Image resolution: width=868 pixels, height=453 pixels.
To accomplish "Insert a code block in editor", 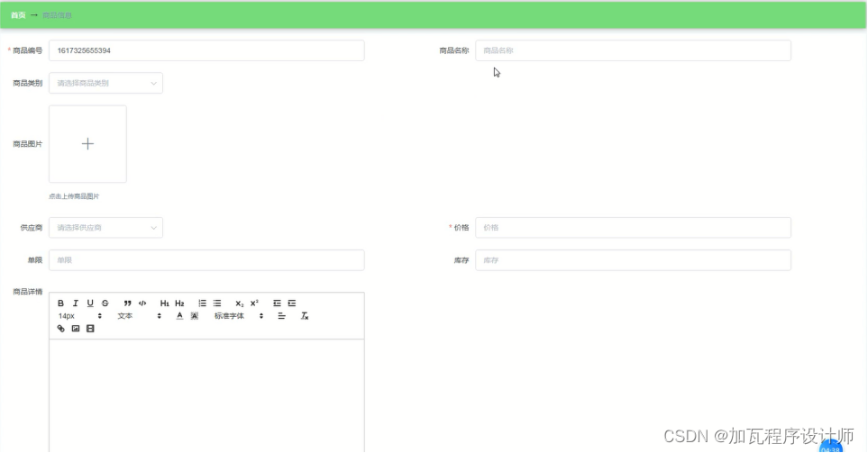I will coord(142,304).
